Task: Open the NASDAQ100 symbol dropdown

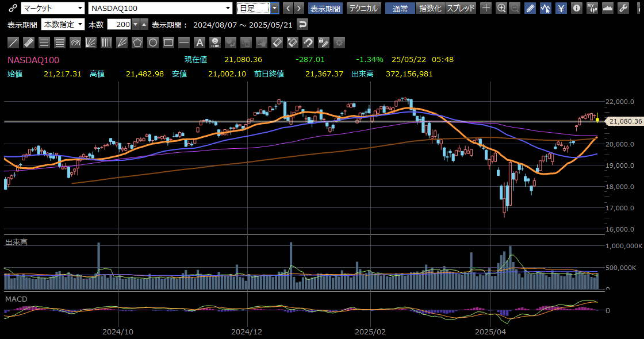Action: (x=160, y=8)
